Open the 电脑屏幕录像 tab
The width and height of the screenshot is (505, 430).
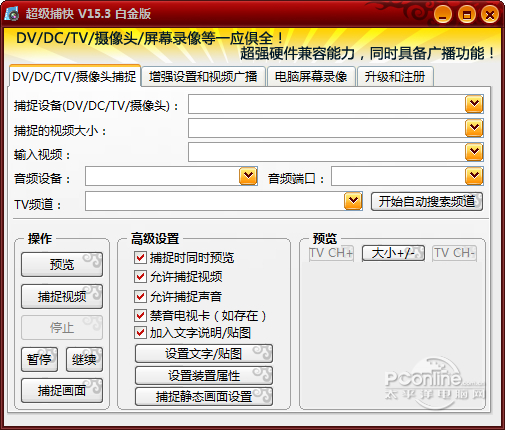pos(311,76)
